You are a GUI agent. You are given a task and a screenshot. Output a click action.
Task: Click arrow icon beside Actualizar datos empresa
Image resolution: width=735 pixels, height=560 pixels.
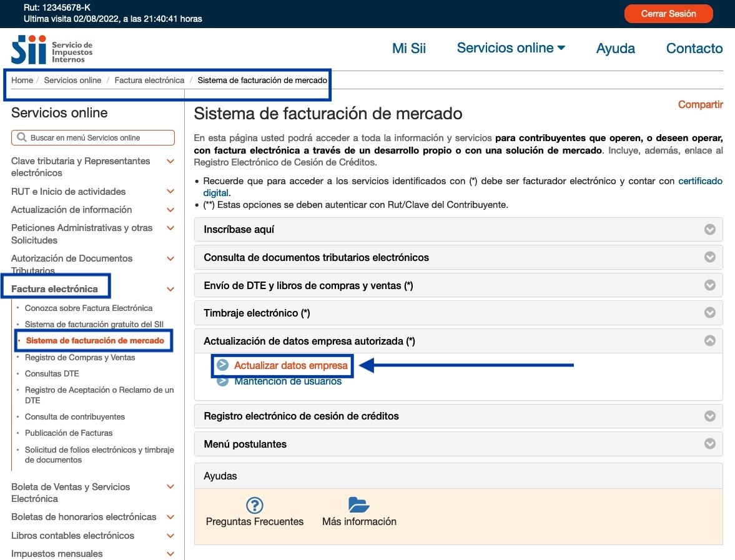click(222, 365)
